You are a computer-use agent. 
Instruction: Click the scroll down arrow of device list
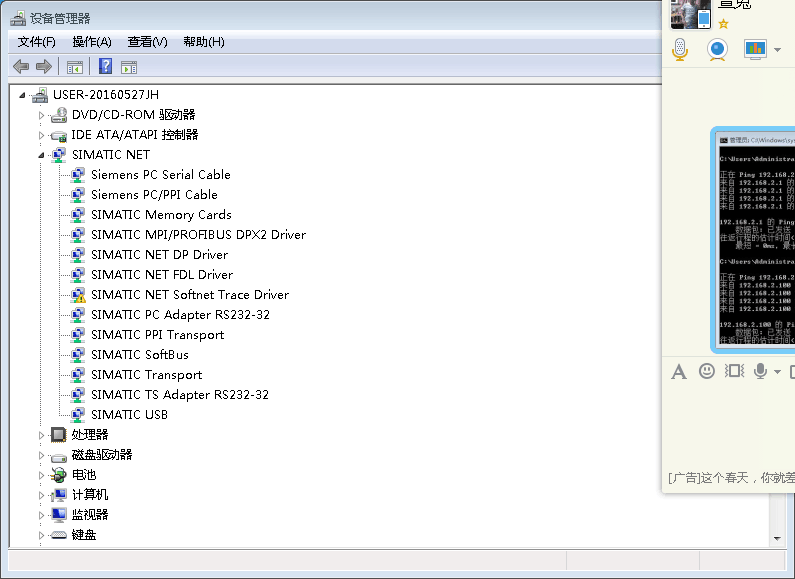click(x=777, y=538)
